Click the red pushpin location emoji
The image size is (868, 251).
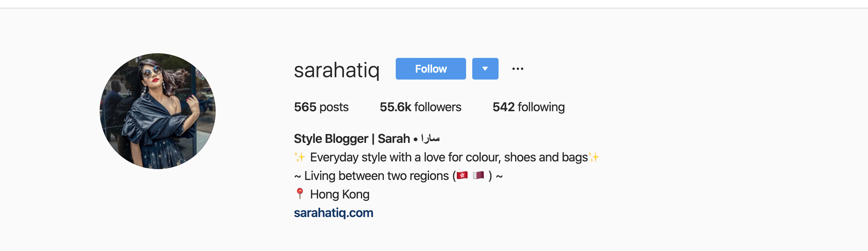pyautogui.click(x=300, y=194)
